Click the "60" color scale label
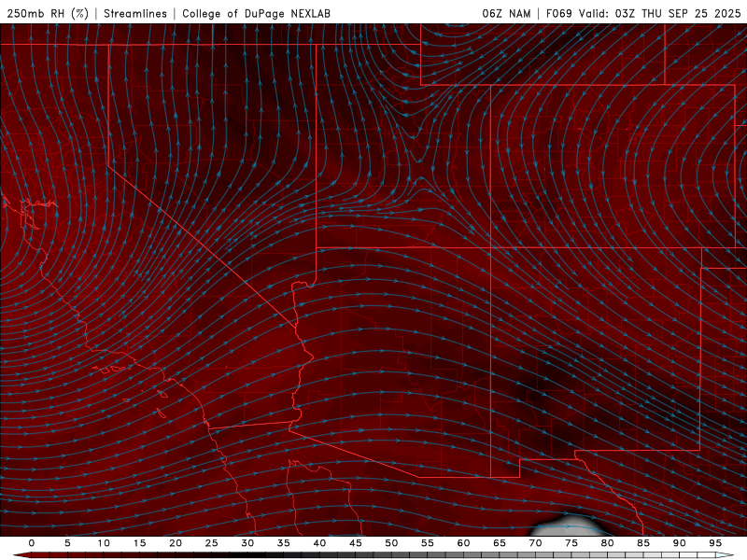 pos(463,543)
